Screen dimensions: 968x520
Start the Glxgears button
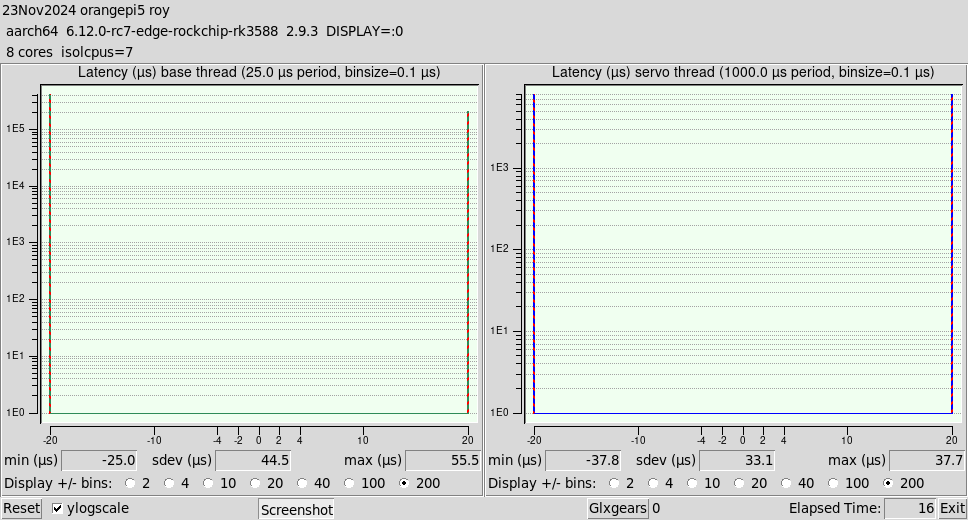coord(618,508)
